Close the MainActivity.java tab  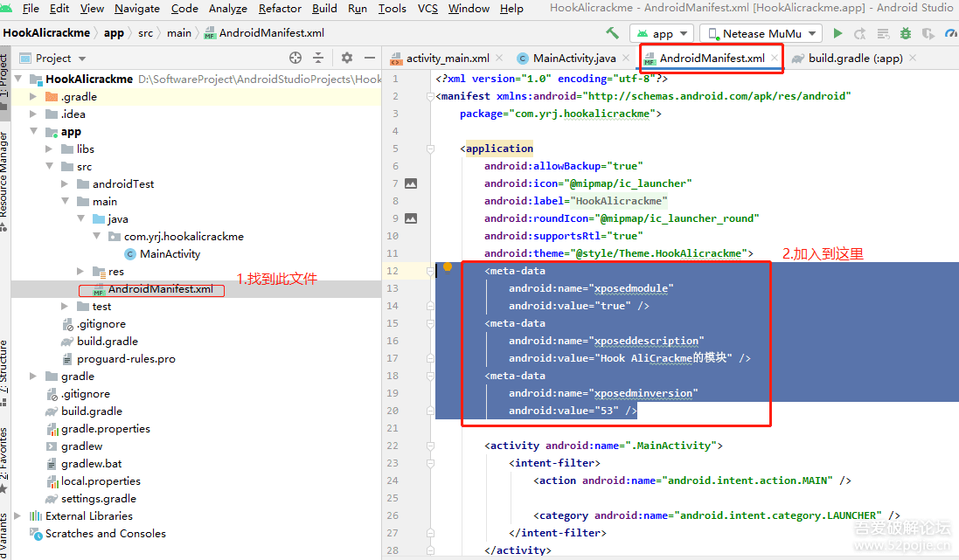click(626, 58)
